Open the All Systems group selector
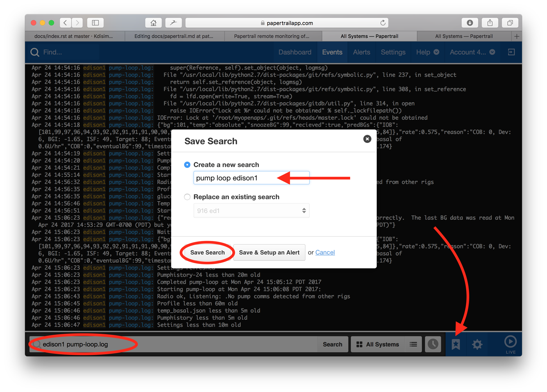547x392 pixels. (x=378, y=344)
